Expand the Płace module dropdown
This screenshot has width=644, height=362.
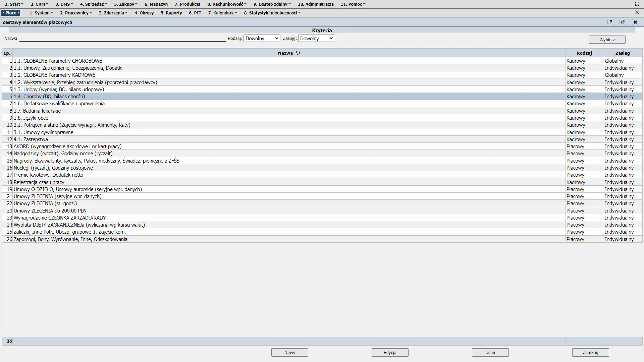point(11,13)
